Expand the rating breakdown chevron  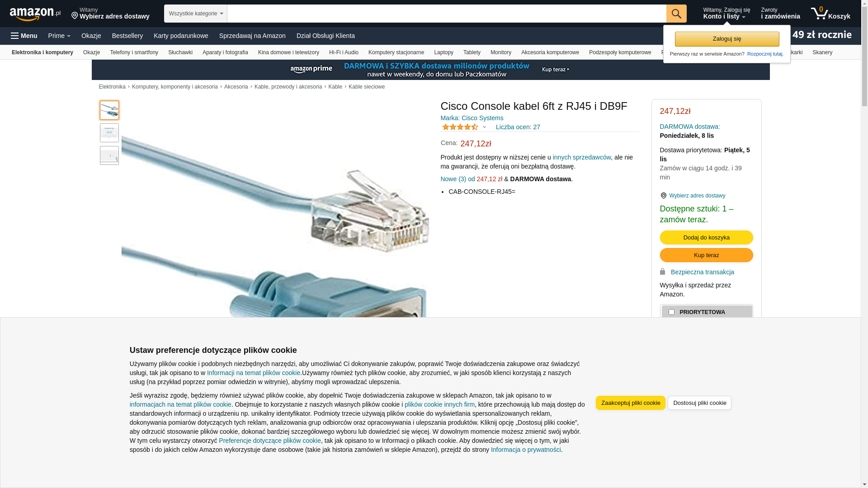[x=484, y=127]
